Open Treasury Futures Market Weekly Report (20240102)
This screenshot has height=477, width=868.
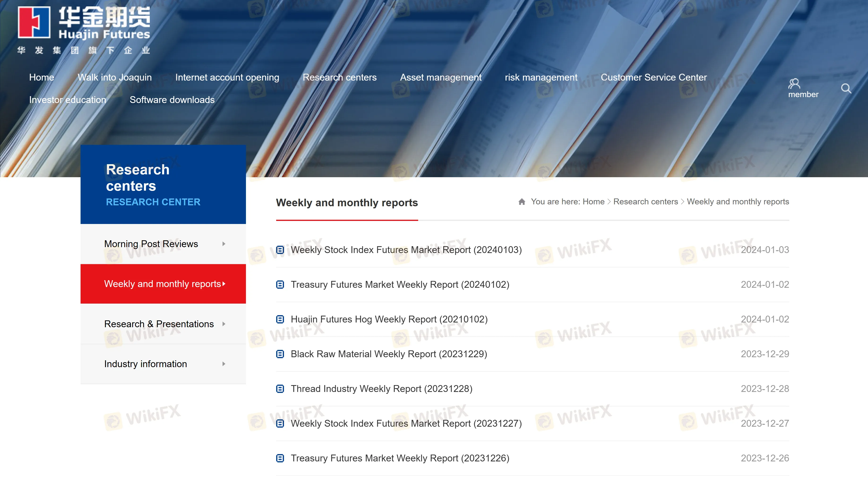click(x=400, y=284)
